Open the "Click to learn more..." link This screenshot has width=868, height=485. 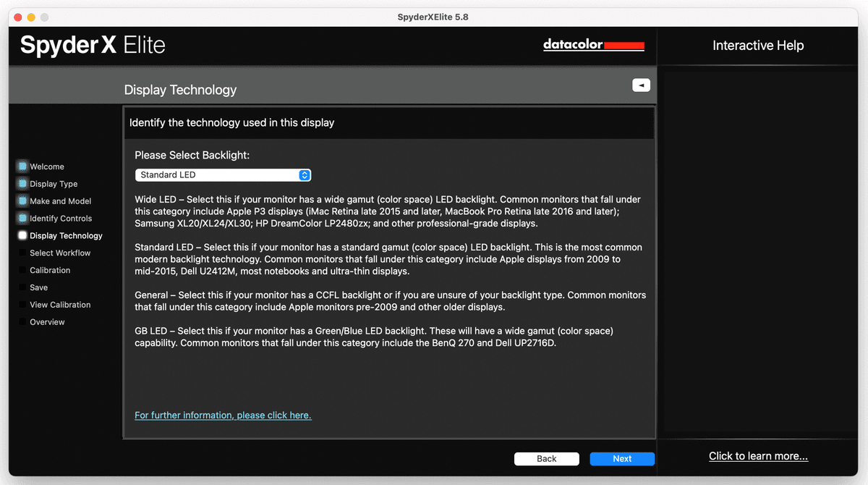(758, 455)
